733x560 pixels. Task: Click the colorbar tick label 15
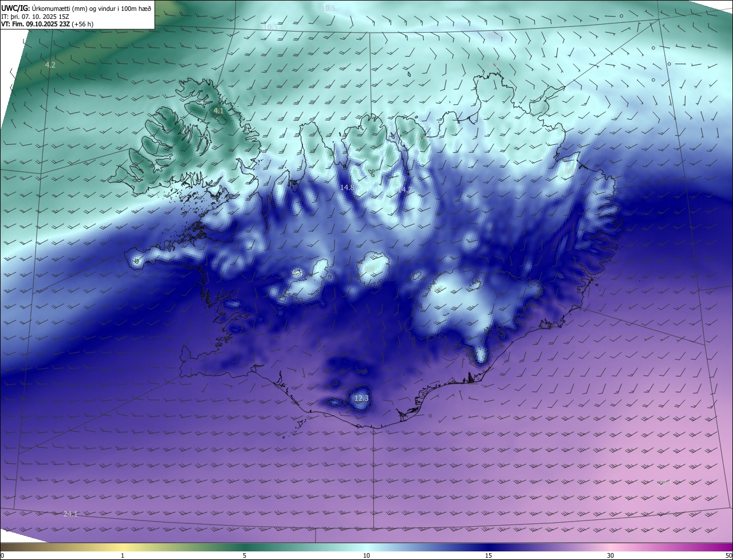488,555
